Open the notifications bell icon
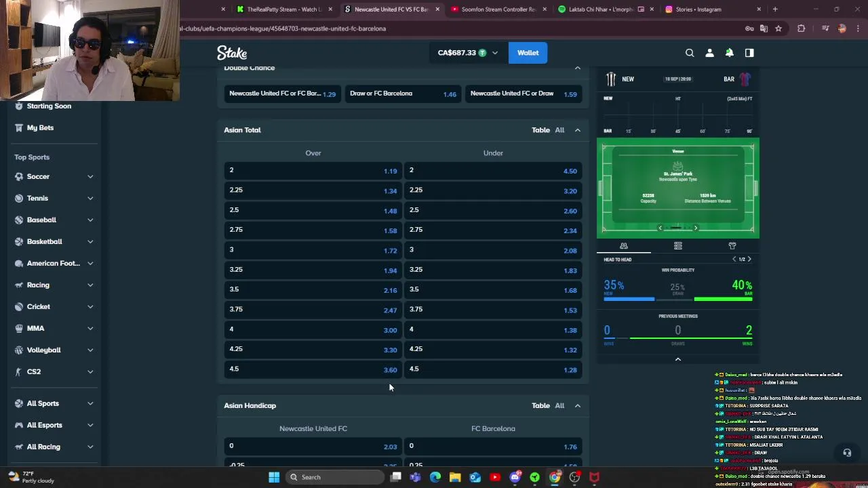 point(730,53)
